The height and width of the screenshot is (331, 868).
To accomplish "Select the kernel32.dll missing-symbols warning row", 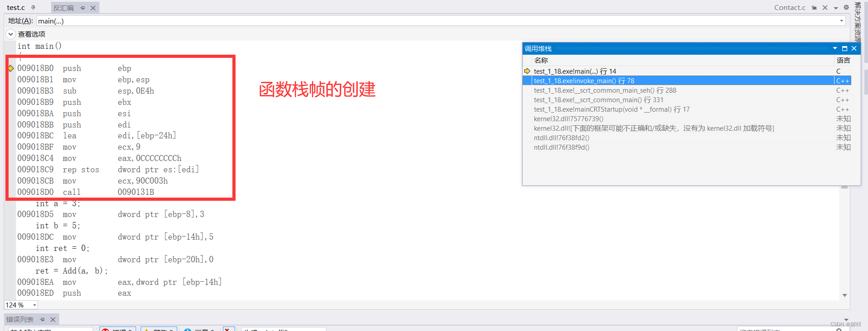I will [654, 128].
